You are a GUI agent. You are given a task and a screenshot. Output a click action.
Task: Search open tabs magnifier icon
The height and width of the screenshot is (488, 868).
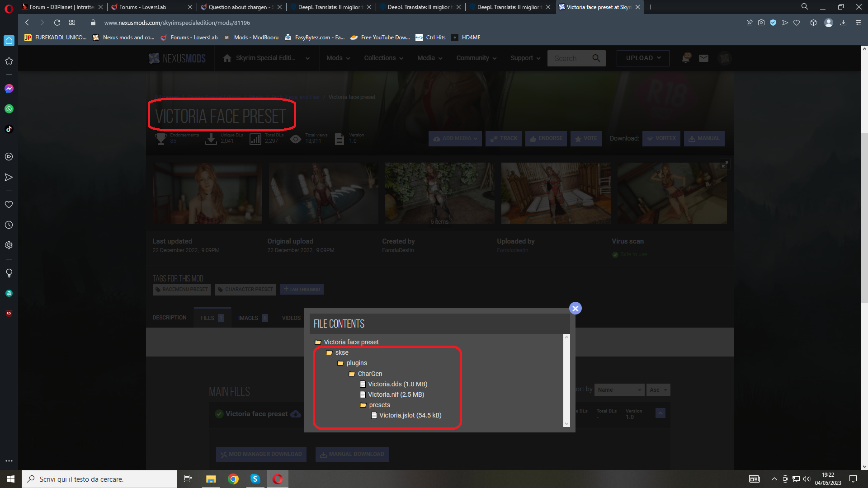805,7
